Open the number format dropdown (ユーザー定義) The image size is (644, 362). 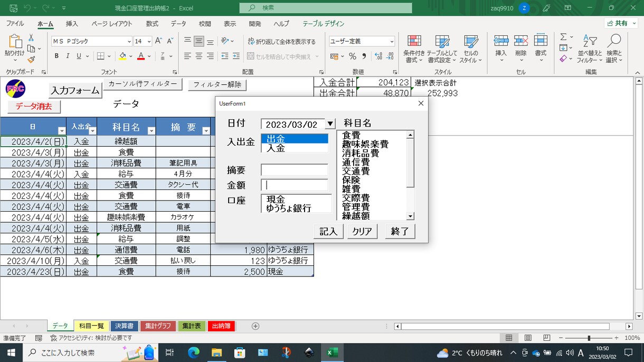pos(392,41)
